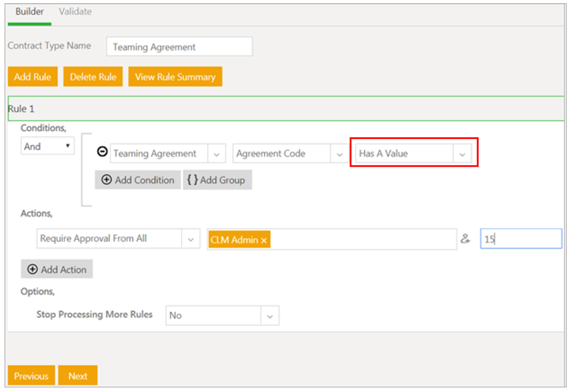Open the And conditions operator dropdown
This screenshot has height=392, width=572.
coord(48,147)
